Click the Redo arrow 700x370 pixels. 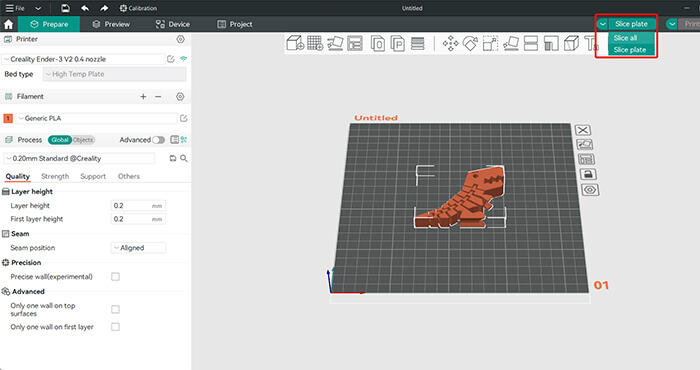[104, 8]
